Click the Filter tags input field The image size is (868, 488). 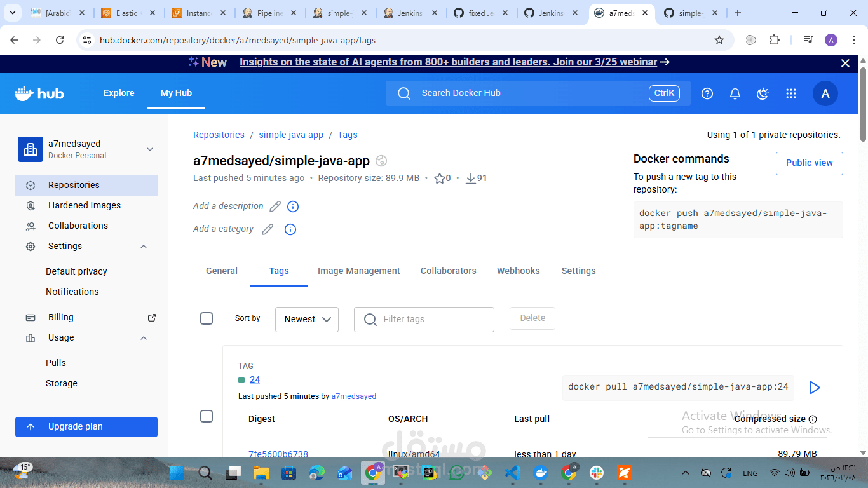click(424, 320)
